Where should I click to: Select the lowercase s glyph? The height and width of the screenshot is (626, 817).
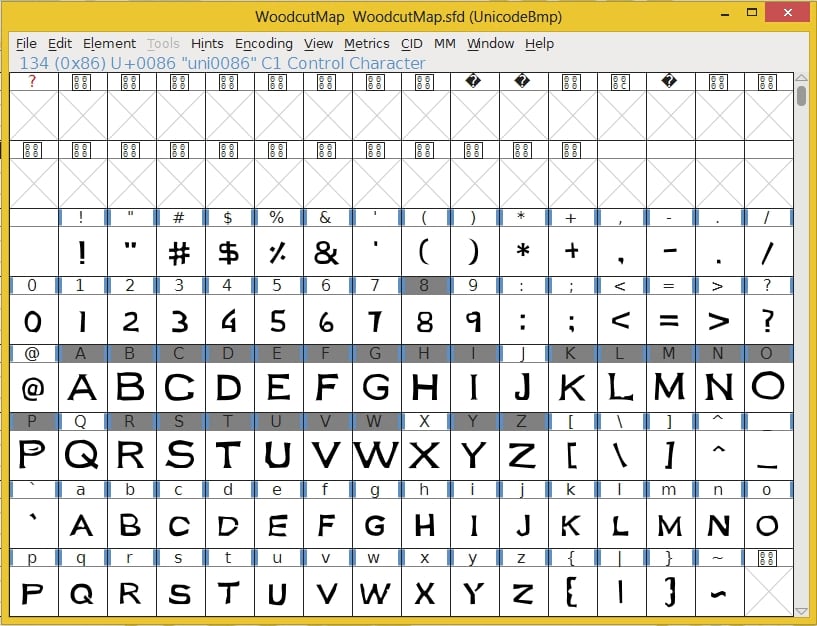pos(181,592)
